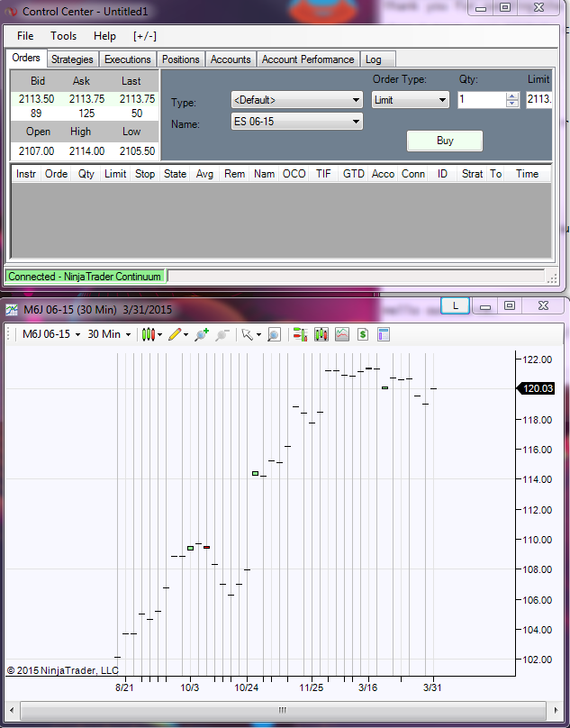Image resolution: width=570 pixels, height=728 pixels.
Task: Switch to the Positions tab
Action: click(x=181, y=59)
